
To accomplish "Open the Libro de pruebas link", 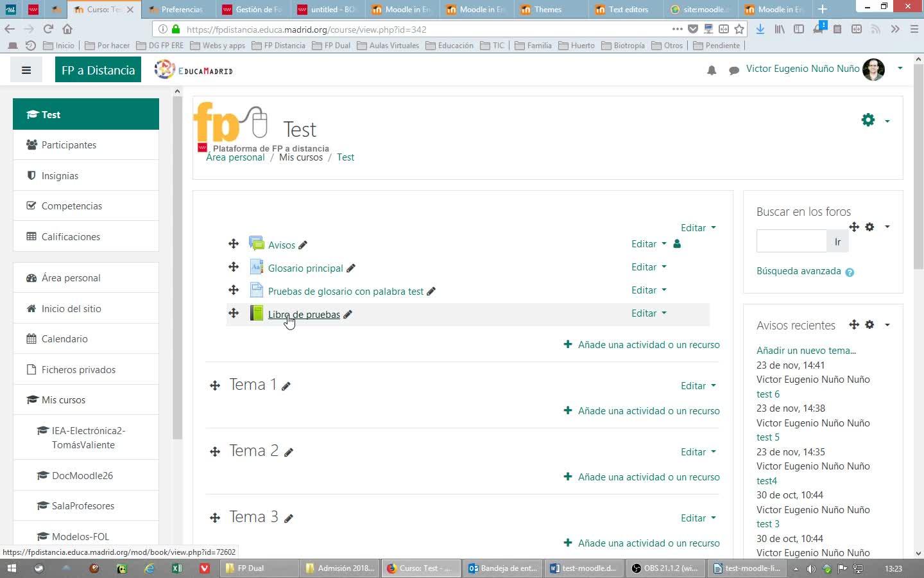I will pos(304,314).
